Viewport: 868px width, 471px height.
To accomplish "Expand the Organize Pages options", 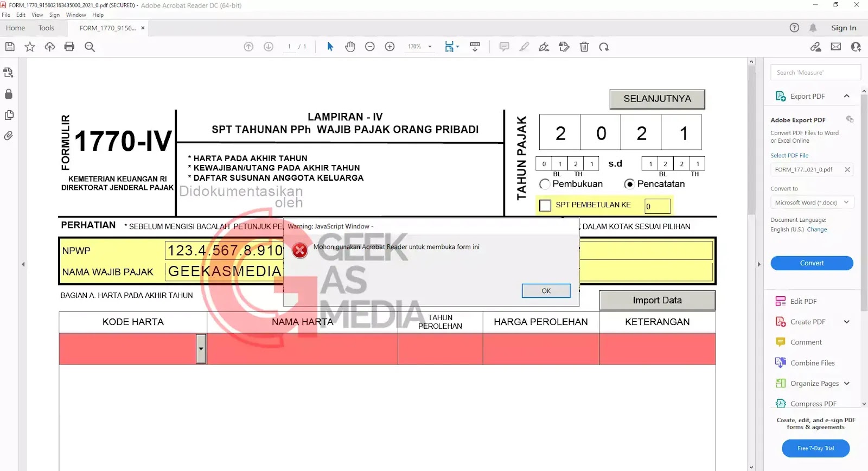I will pyautogui.click(x=846, y=384).
